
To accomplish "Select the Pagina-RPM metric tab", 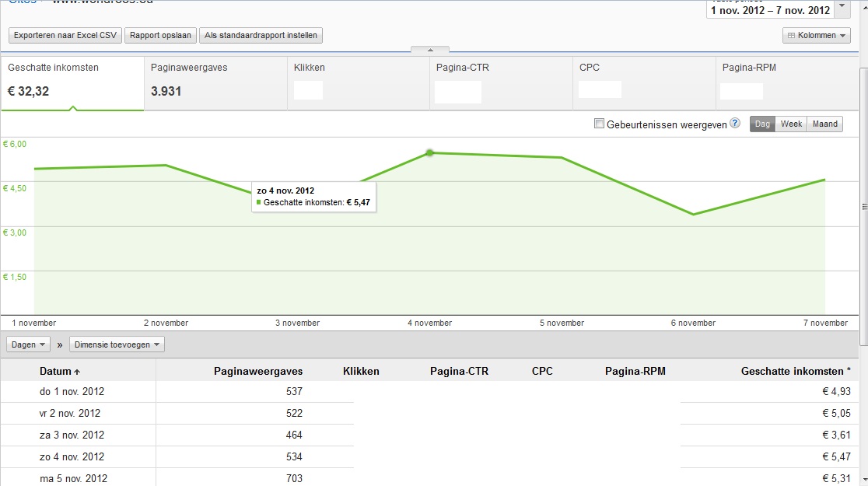I will [x=786, y=83].
